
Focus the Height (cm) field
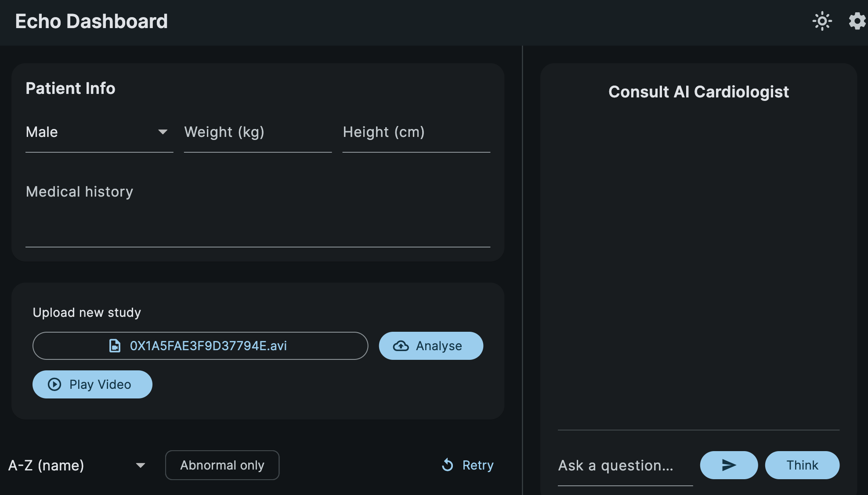coord(416,133)
